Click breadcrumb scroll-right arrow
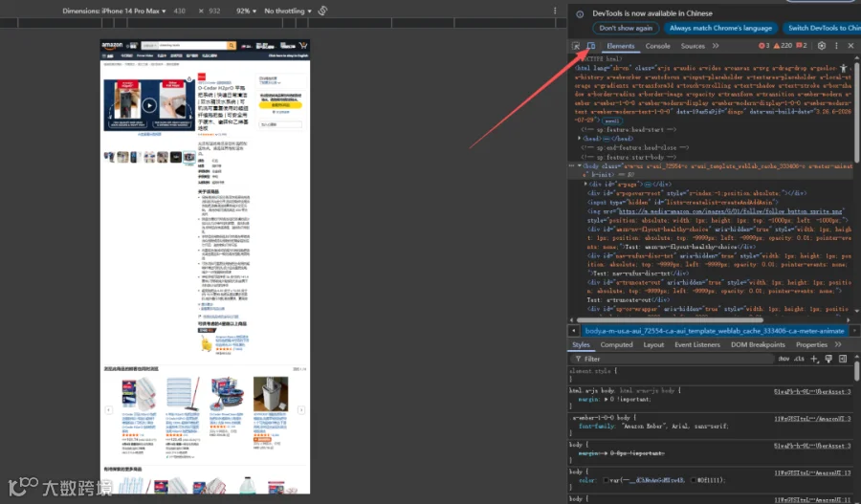This screenshot has width=861, height=504. (854, 331)
